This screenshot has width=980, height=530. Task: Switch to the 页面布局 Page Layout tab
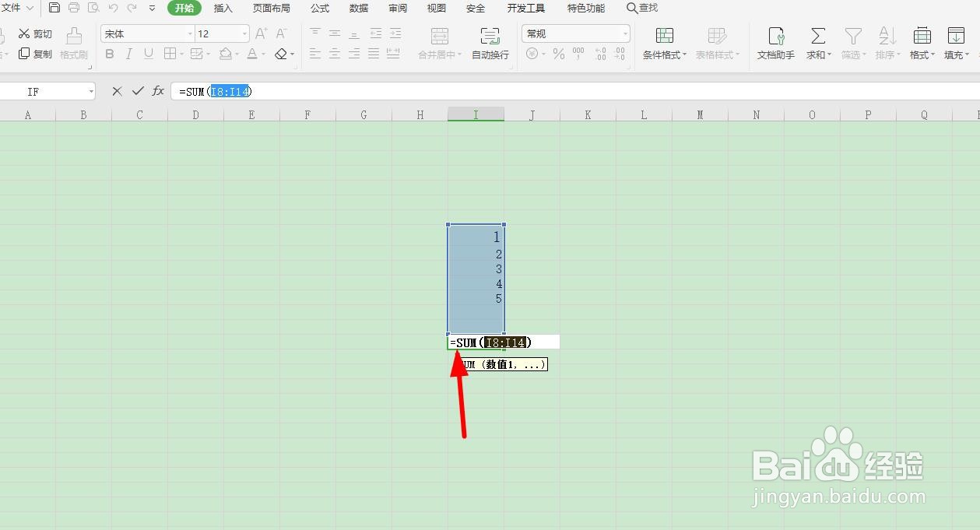click(x=272, y=8)
